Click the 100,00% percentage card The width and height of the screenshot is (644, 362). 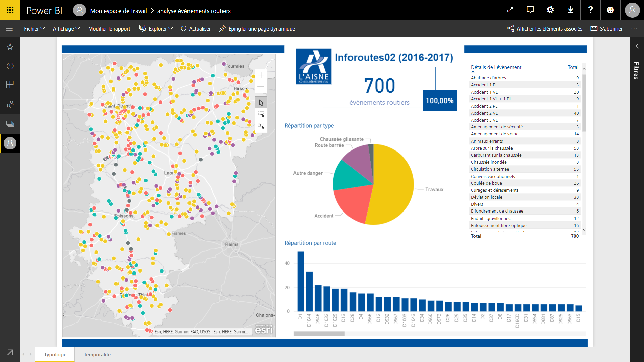439,101
